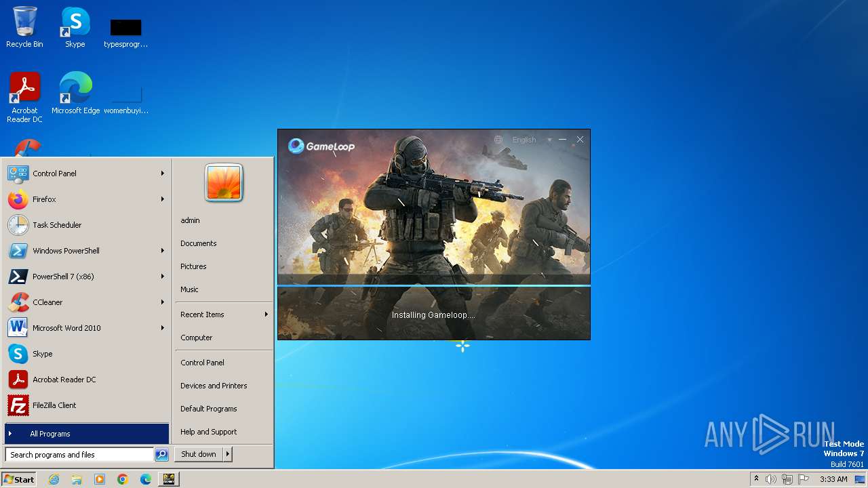Open Microsoft Edge from taskbar
868x488 pixels.
(146, 479)
